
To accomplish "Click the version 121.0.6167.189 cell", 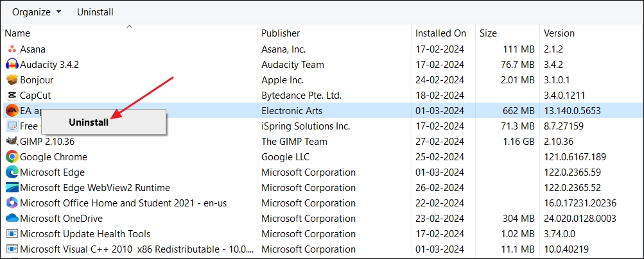I will tap(575, 157).
